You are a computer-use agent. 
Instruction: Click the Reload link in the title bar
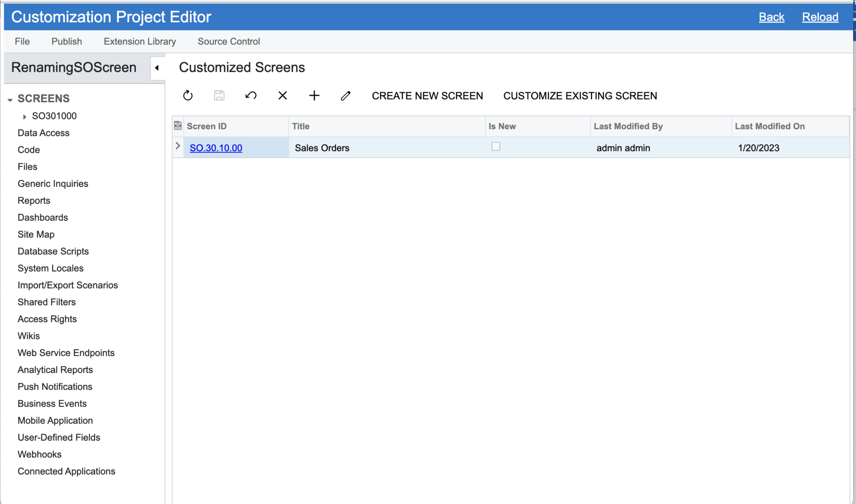pyautogui.click(x=819, y=17)
